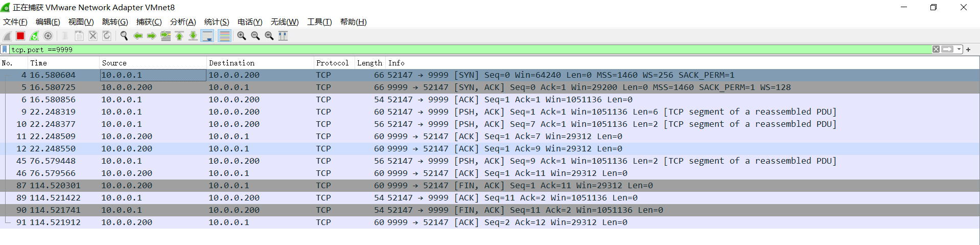
Task: Click the start capture shark fin icon
Action: click(x=7, y=36)
